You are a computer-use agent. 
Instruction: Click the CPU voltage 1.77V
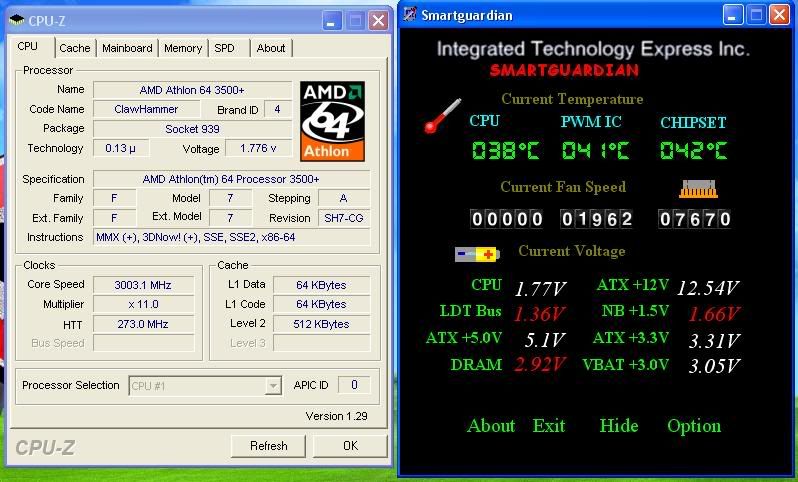click(x=540, y=289)
